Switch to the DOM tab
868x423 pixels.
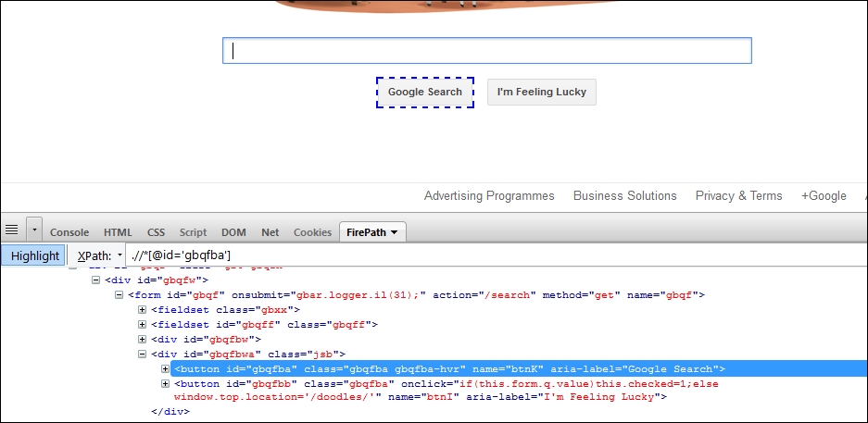(x=233, y=232)
